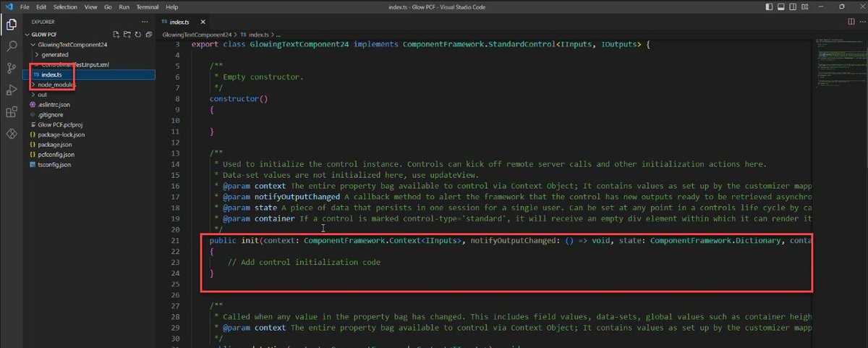Click the Refresh Explorer icon
Screen dimensions: 868x348
point(138,34)
